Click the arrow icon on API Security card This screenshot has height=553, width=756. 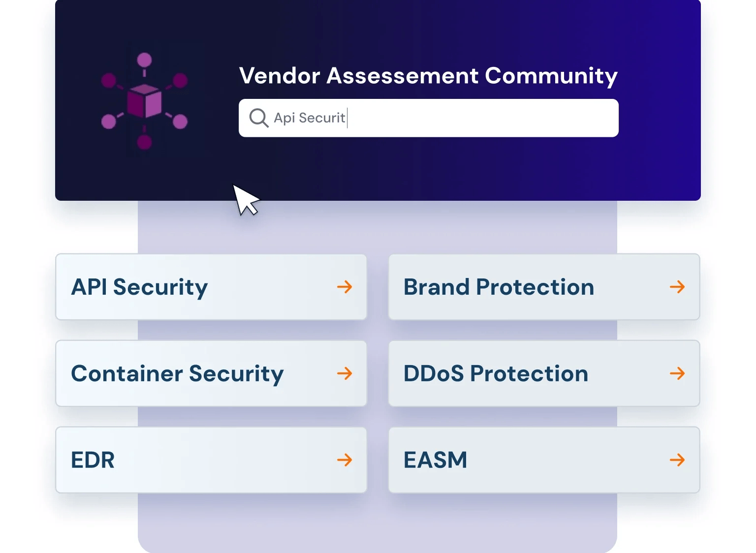point(345,287)
